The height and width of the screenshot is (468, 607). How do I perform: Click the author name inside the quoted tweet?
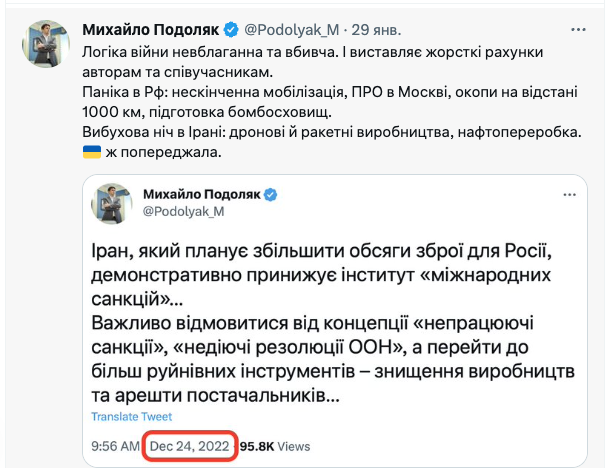click(x=201, y=194)
